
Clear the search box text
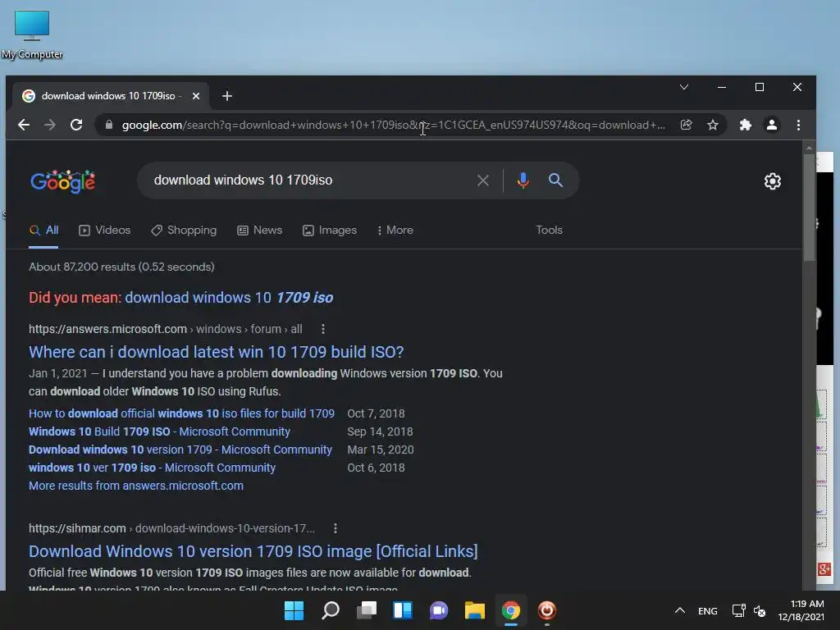click(482, 180)
